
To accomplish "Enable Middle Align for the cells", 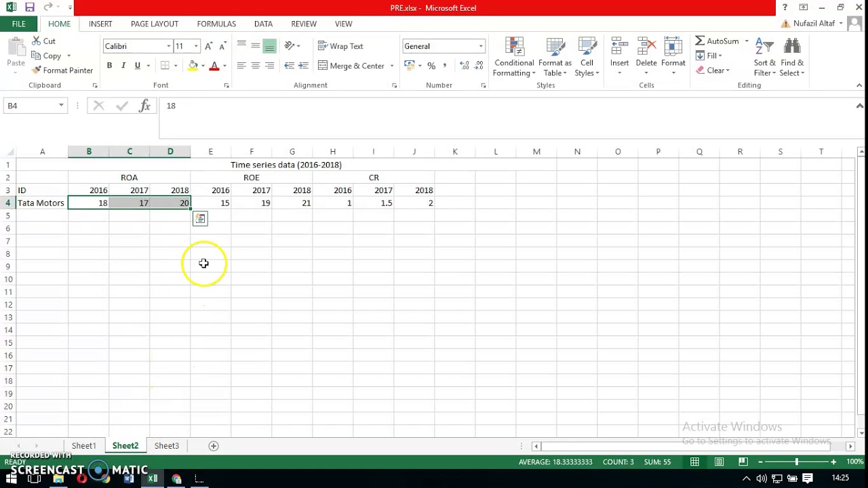I will [x=256, y=46].
